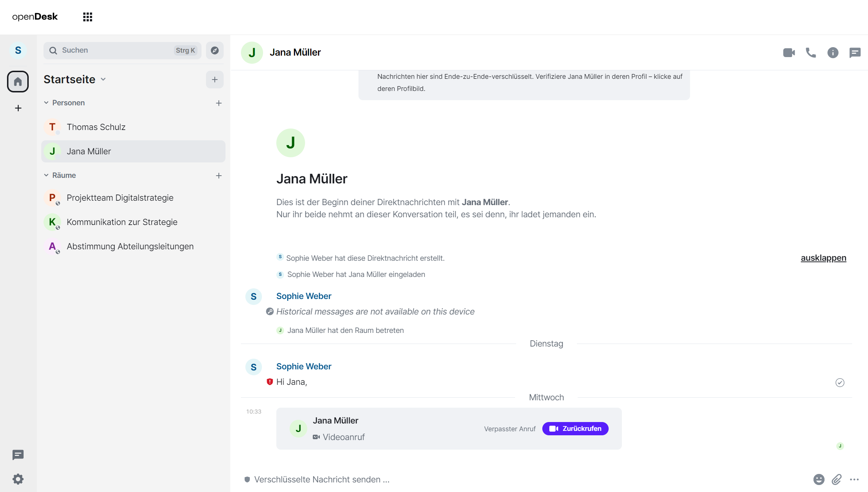
Task: Add a new room with Räume plus
Action: [x=219, y=176]
